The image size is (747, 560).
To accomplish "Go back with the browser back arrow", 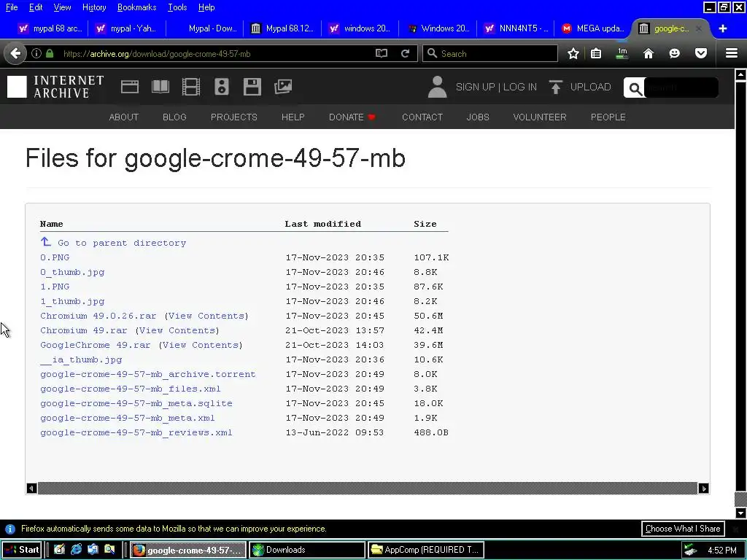I will pos(15,53).
